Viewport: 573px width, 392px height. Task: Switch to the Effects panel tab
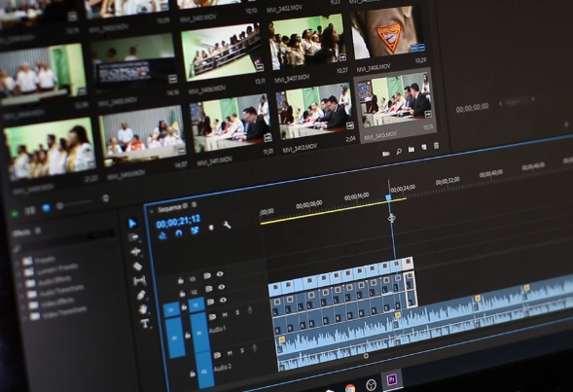tap(22, 233)
